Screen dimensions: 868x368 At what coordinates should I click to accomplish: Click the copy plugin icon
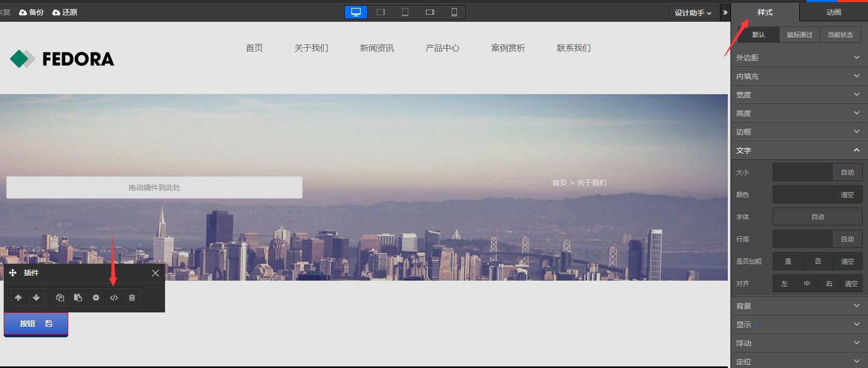[60, 298]
